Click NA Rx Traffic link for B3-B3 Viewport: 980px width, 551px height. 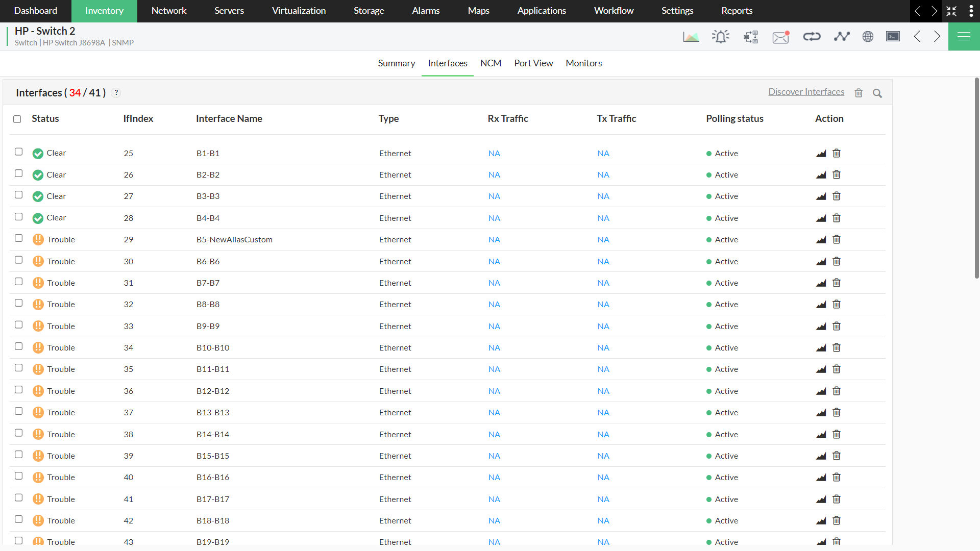click(x=494, y=196)
